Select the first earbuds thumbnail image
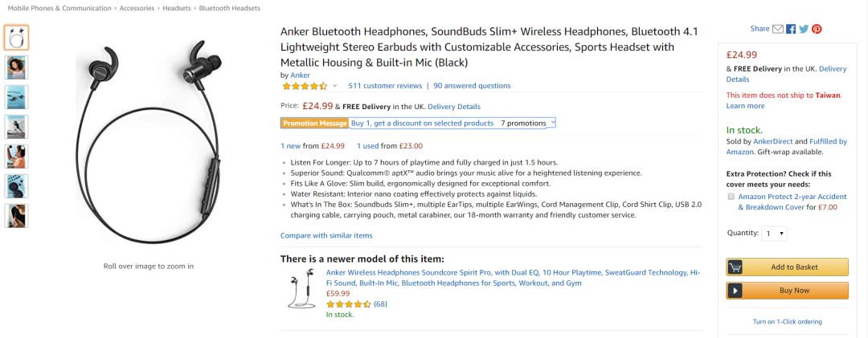The height and width of the screenshot is (338, 868). tap(16, 37)
